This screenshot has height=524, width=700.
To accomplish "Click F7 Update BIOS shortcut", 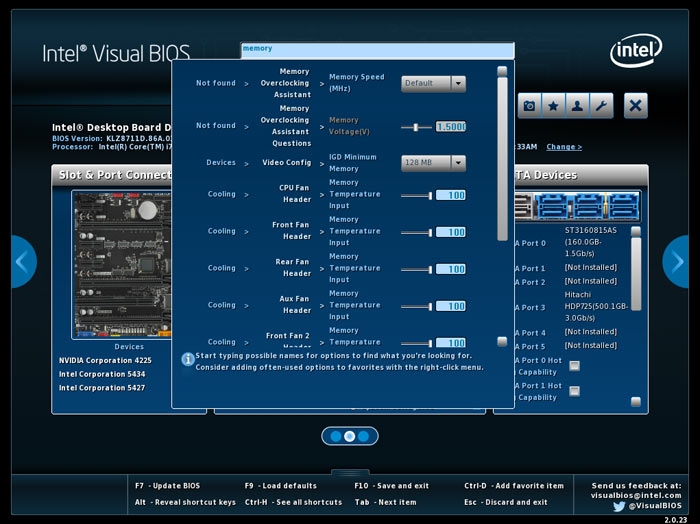I will pos(167,486).
